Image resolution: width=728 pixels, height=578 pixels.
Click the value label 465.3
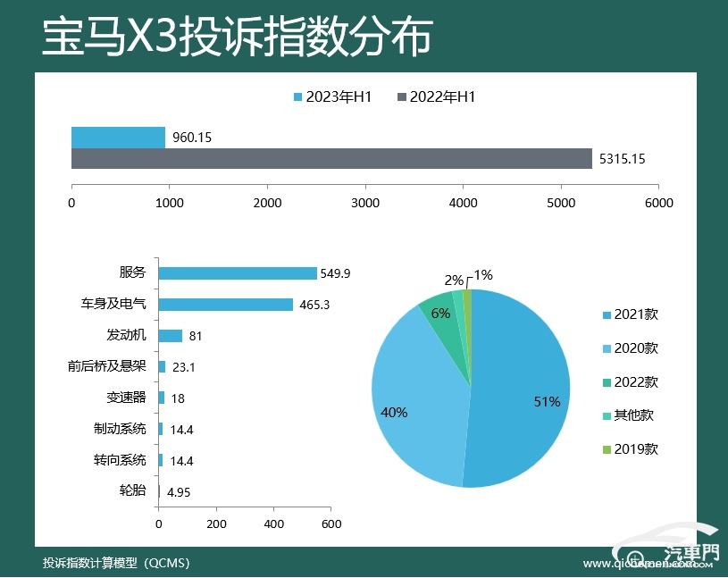point(314,305)
